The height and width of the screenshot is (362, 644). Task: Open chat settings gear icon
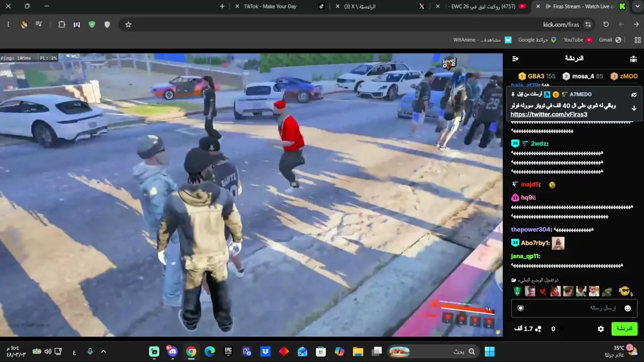601,329
